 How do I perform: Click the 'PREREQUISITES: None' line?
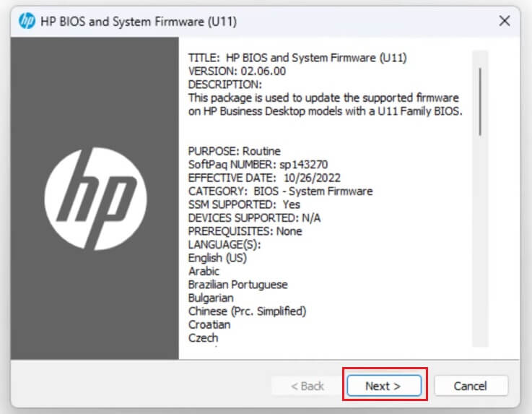coord(245,231)
